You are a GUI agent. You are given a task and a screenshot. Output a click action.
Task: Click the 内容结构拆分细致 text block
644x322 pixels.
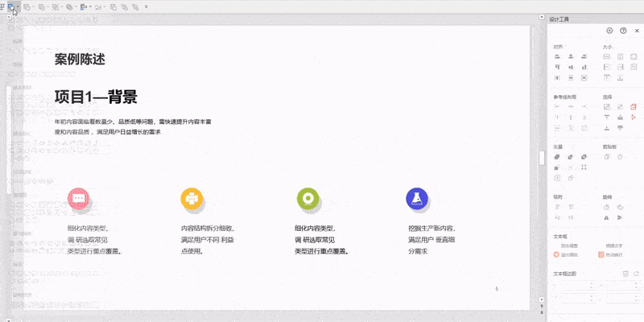tap(208, 240)
